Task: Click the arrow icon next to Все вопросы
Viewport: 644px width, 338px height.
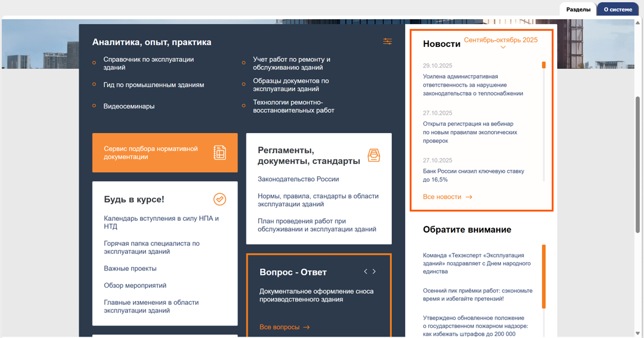Action: click(306, 327)
